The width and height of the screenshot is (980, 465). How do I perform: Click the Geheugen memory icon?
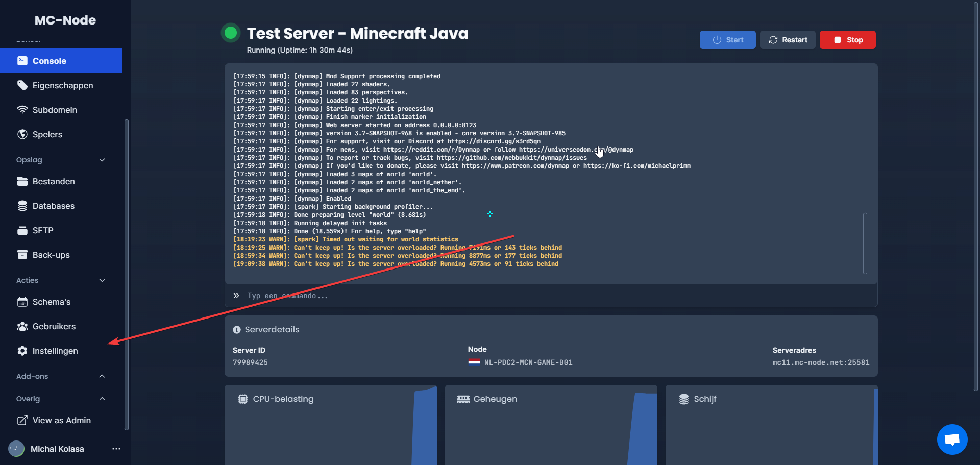pyautogui.click(x=463, y=399)
